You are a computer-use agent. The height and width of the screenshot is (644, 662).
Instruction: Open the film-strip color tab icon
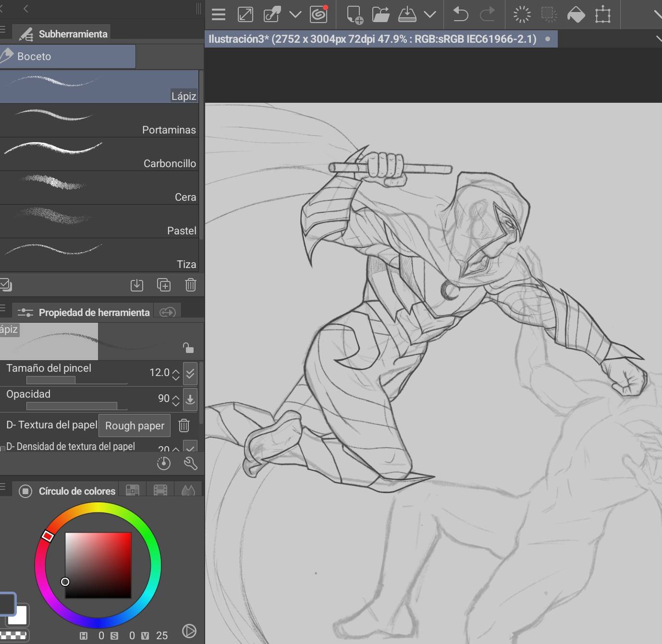(x=160, y=490)
